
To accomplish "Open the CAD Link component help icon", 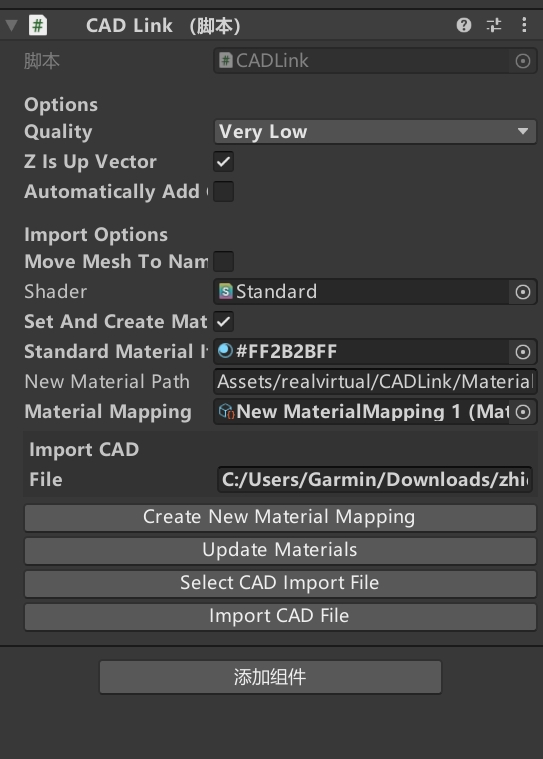I will [x=464, y=25].
